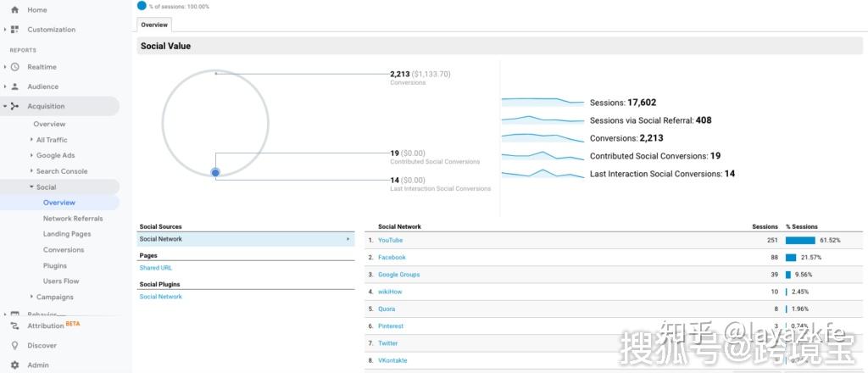Viewport: 868px width, 373px height.
Task: Click the Attribution loop icon
Action: [x=15, y=326]
